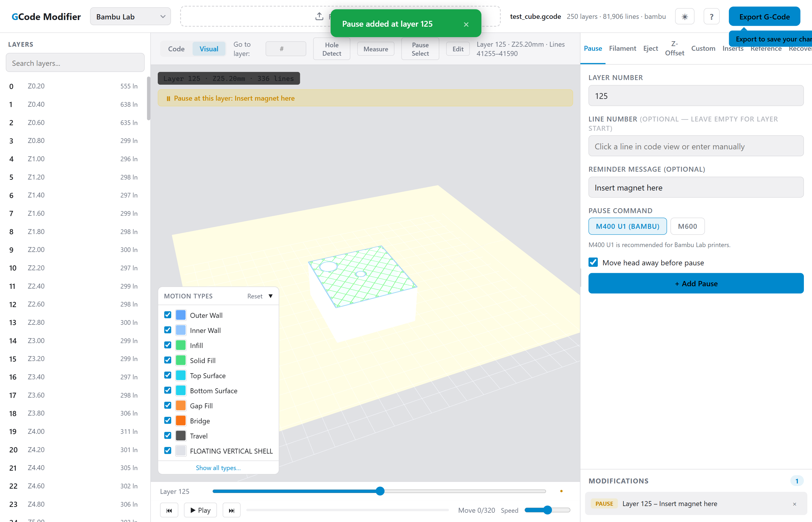Toggle the light/dark theme sun icon
The height and width of the screenshot is (522, 812).
685,17
